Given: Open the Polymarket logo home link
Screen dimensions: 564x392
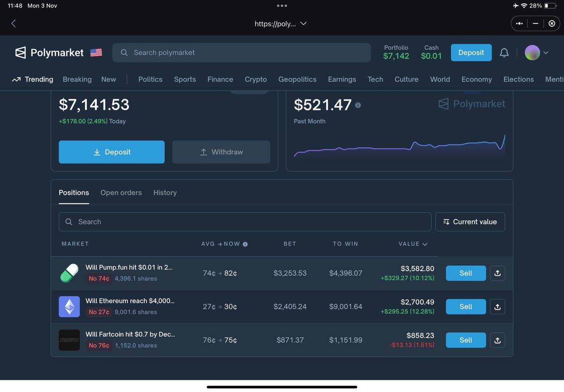Looking at the screenshot, I should click(49, 53).
